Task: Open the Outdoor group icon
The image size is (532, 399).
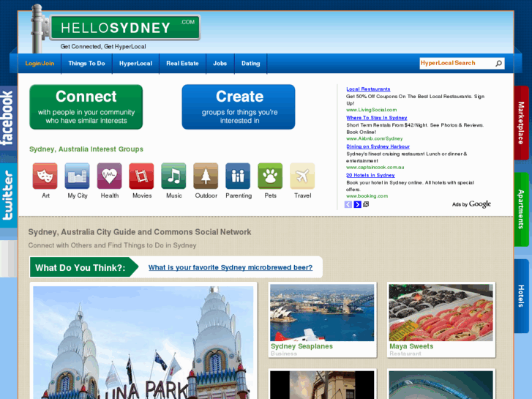Action: pos(206,176)
